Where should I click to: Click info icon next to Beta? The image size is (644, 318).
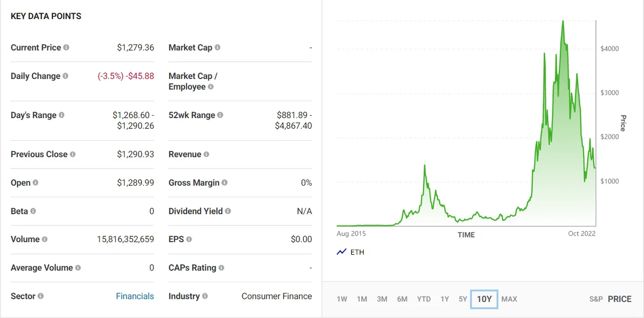click(x=33, y=211)
